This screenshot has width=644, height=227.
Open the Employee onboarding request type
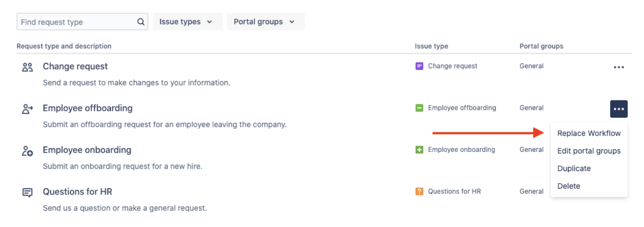[x=87, y=150]
